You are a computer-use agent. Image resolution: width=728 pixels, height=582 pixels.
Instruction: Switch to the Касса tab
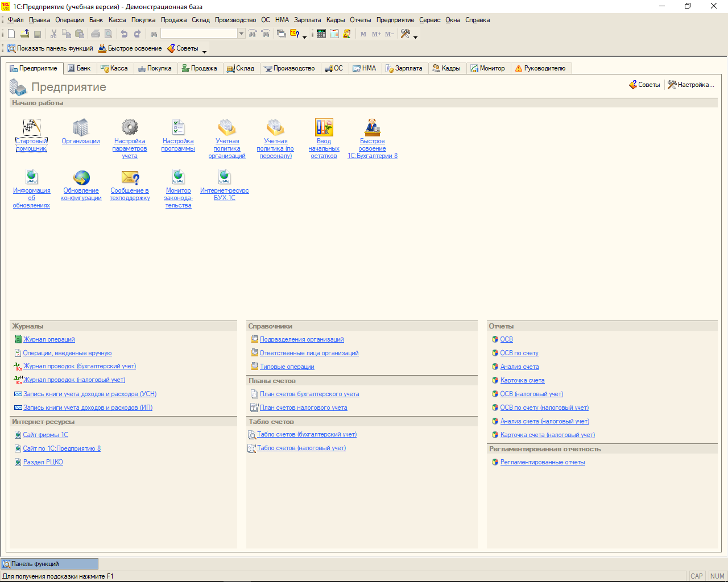coord(114,68)
